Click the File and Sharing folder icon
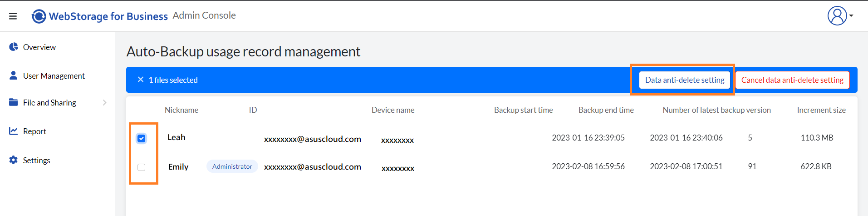 14,102
